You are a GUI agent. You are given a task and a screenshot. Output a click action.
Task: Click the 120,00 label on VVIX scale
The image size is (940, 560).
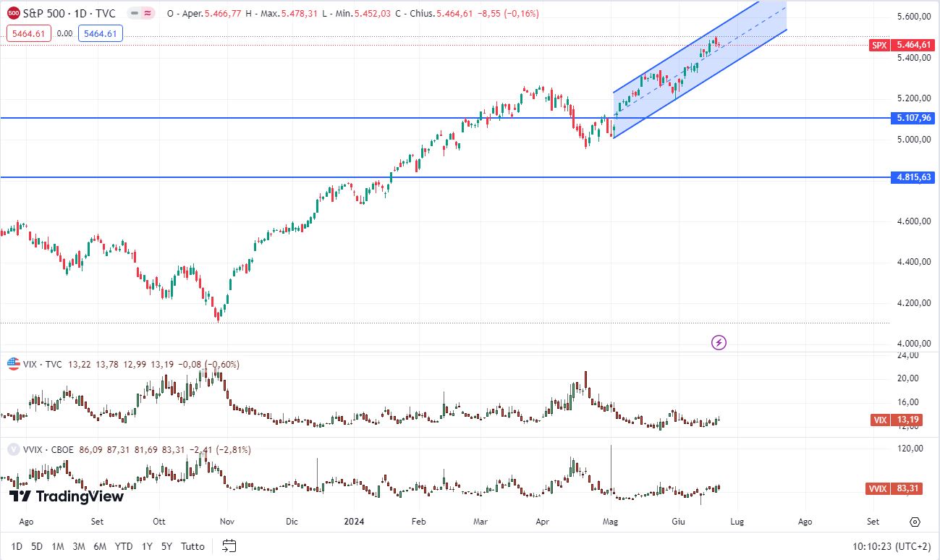click(911, 449)
